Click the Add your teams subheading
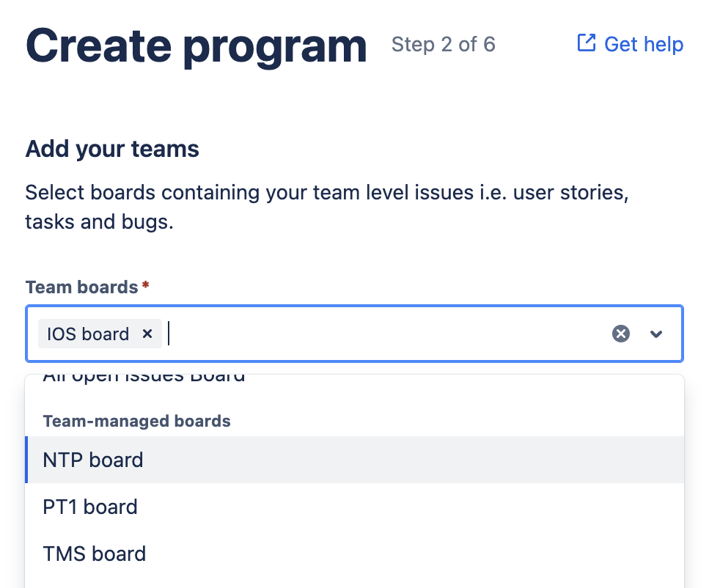720x588 pixels. point(112,150)
